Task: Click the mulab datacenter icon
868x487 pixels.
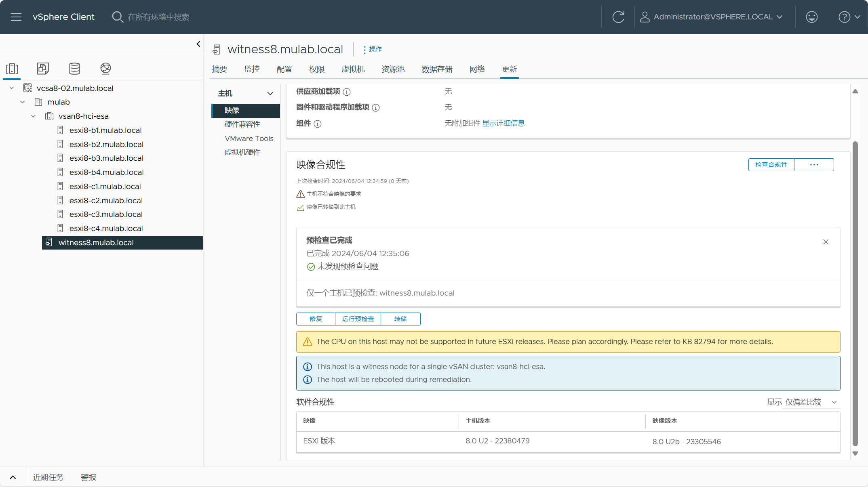Action: tap(38, 102)
